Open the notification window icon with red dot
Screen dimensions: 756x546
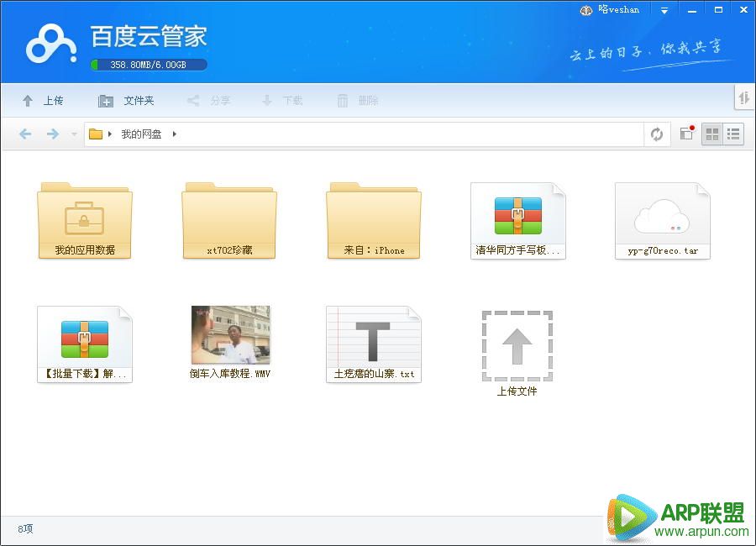click(686, 133)
